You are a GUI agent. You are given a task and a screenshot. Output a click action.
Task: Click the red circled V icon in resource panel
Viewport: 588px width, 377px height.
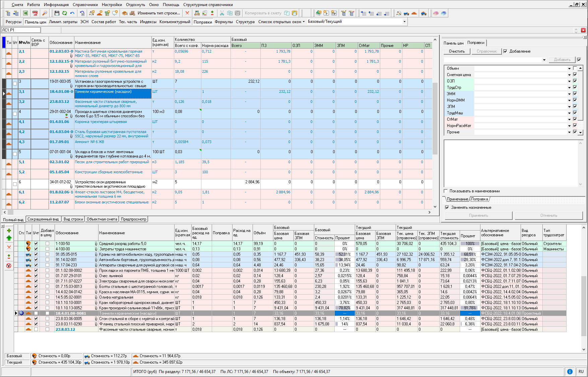(9, 266)
